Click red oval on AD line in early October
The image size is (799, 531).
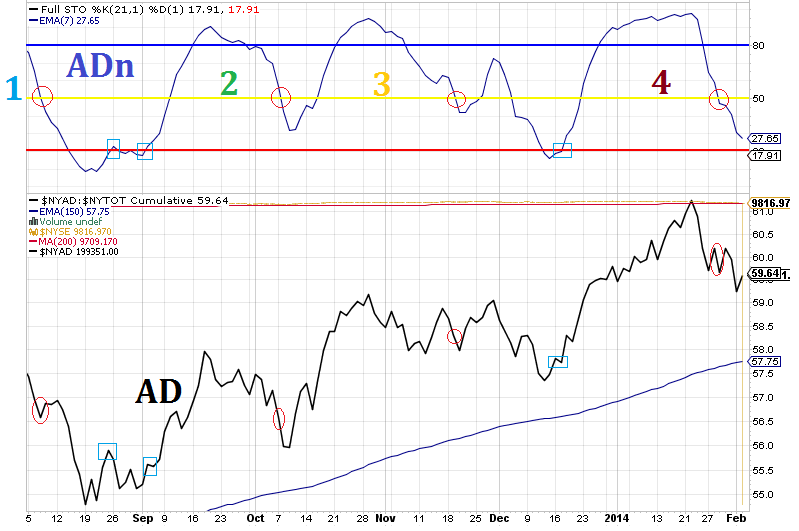click(x=278, y=418)
